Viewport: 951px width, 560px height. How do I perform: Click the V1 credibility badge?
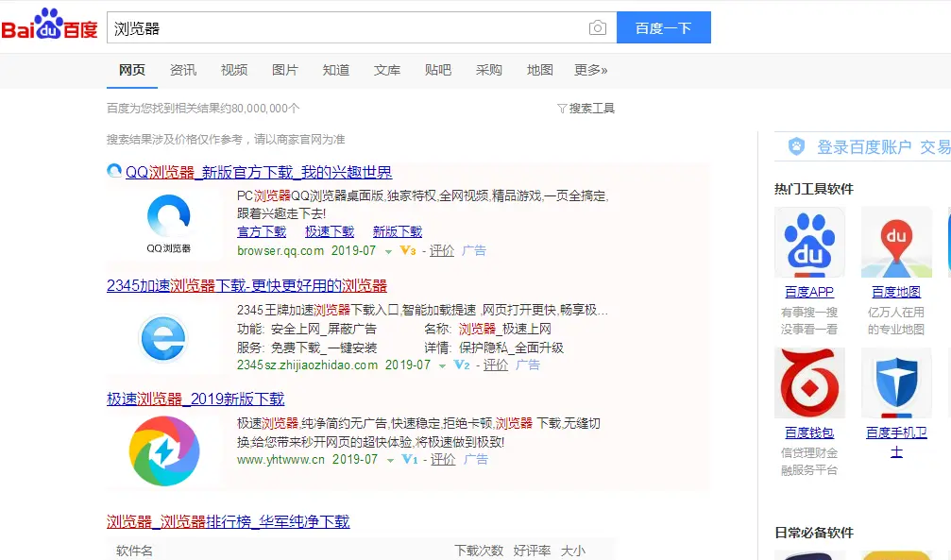tap(410, 459)
